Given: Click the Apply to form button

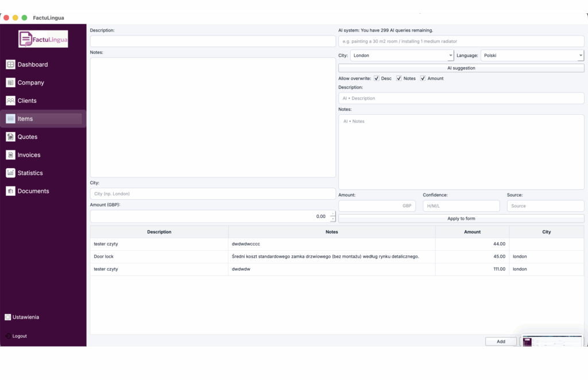Looking at the screenshot, I should tap(461, 219).
